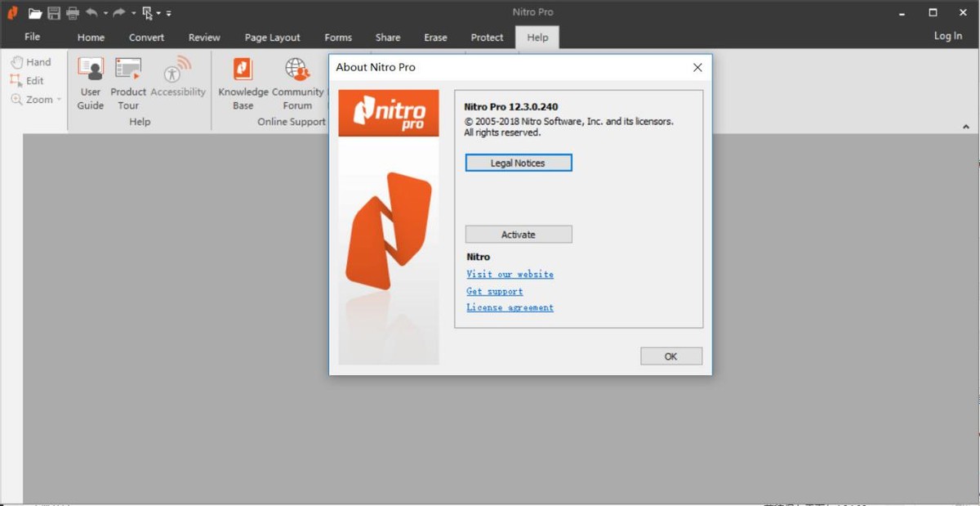Launch the Product Tour
980x506 pixels.
point(128,83)
